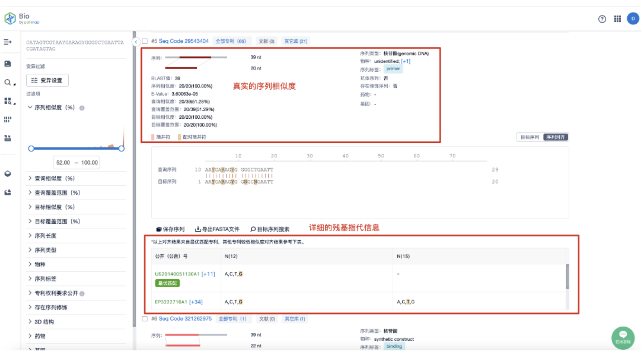Open 其它库 (21) tab
Image resolution: width=644 pixels, height=352 pixels.
pos(295,41)
